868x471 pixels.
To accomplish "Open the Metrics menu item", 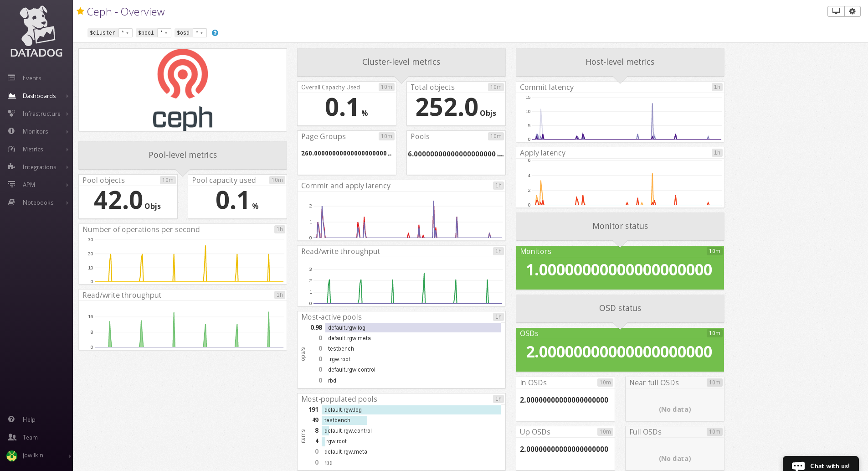I will tap(33, 149).
